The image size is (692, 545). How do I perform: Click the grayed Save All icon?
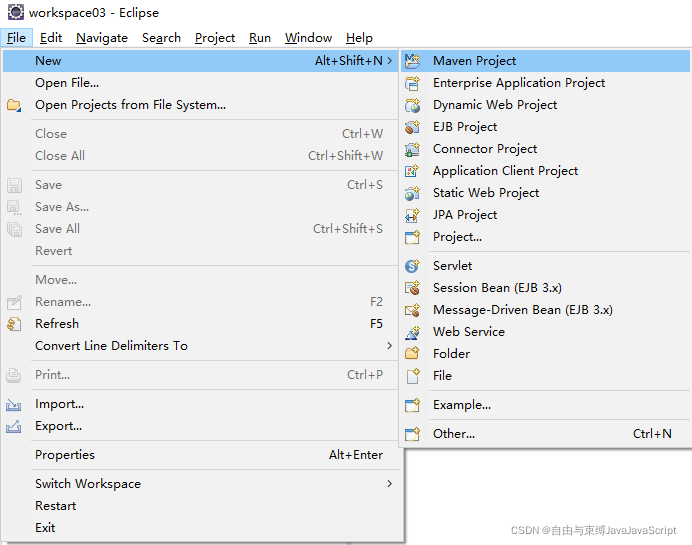tap(14, 229)
